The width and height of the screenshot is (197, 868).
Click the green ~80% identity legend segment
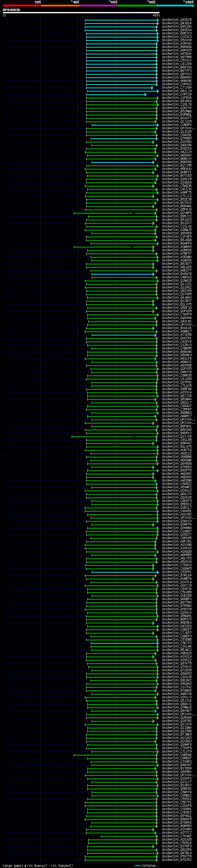(137, 6)
